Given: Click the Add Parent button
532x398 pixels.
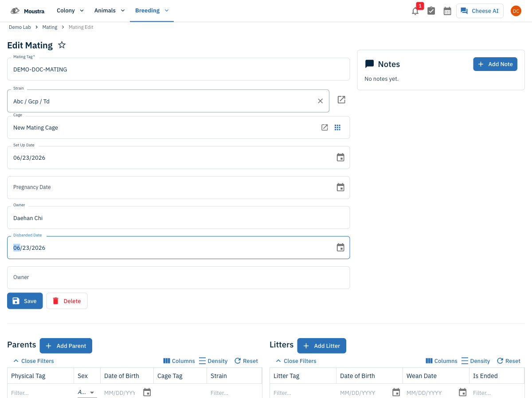Looking at the screenshot, I should pos(66,346).
